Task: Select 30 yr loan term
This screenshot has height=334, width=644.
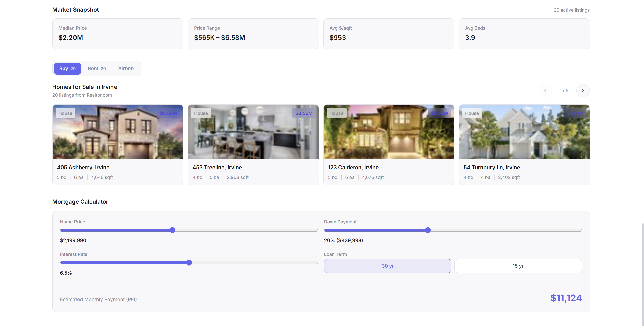Action: pos(387,266)
